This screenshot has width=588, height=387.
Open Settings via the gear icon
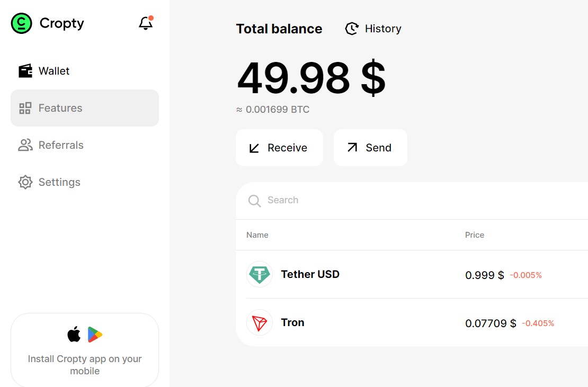coord(25,182)
